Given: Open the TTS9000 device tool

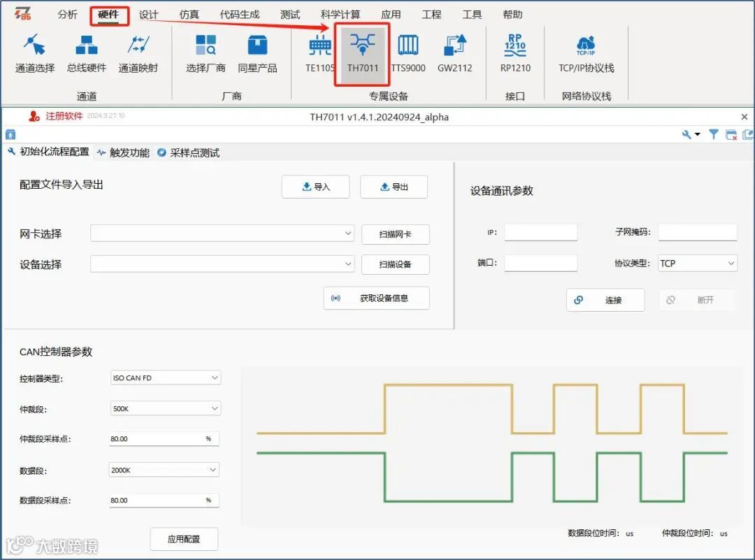Looking at the screenshot, I should click(408, 53).
